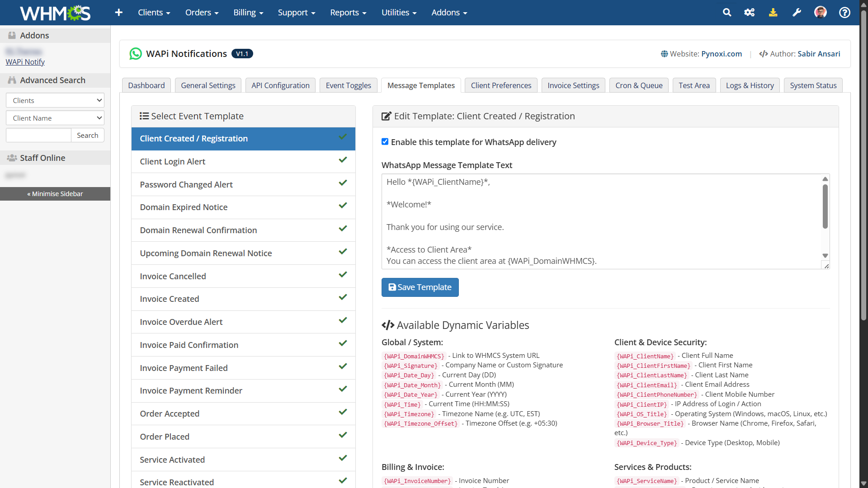This screenshot has height=488, width=868.
Task: Switch to the API Configuration tab
Action: point(280,85)
